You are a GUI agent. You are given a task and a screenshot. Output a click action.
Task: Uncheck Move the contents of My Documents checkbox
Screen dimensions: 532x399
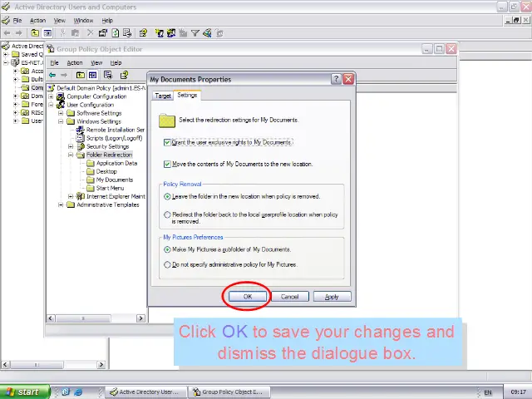(167, 165)
